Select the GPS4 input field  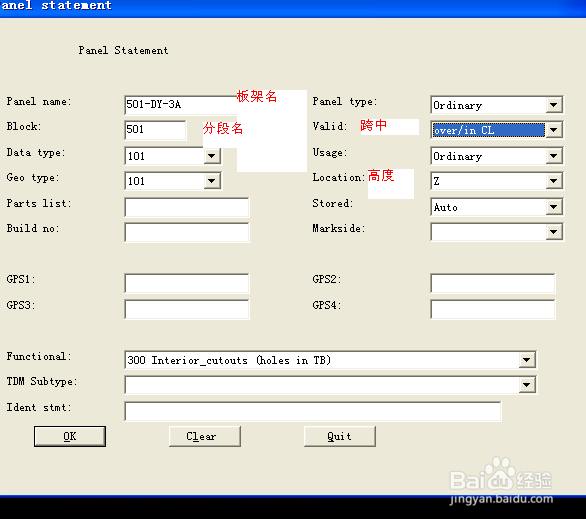pyautogui.click(x=493, y=309)
